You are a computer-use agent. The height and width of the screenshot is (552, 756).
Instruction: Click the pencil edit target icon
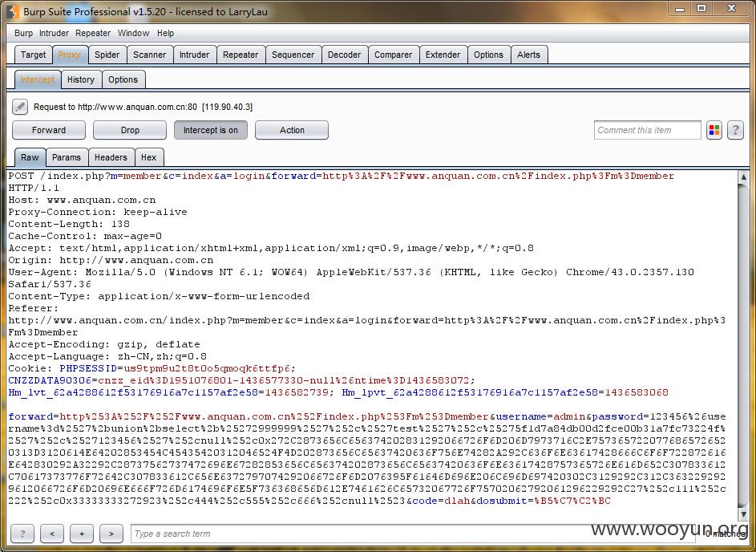pos(20,107)
